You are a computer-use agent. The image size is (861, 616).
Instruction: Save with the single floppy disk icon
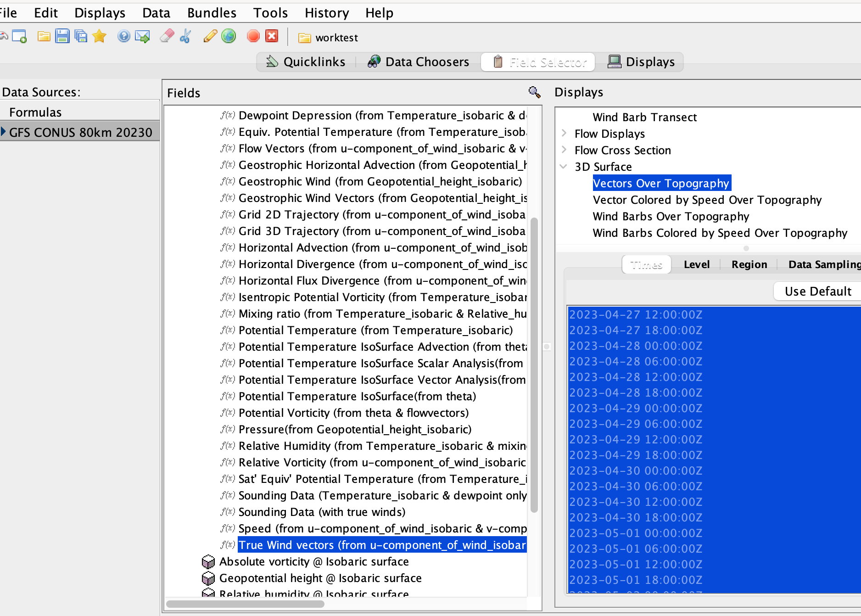tap(62, 36)
